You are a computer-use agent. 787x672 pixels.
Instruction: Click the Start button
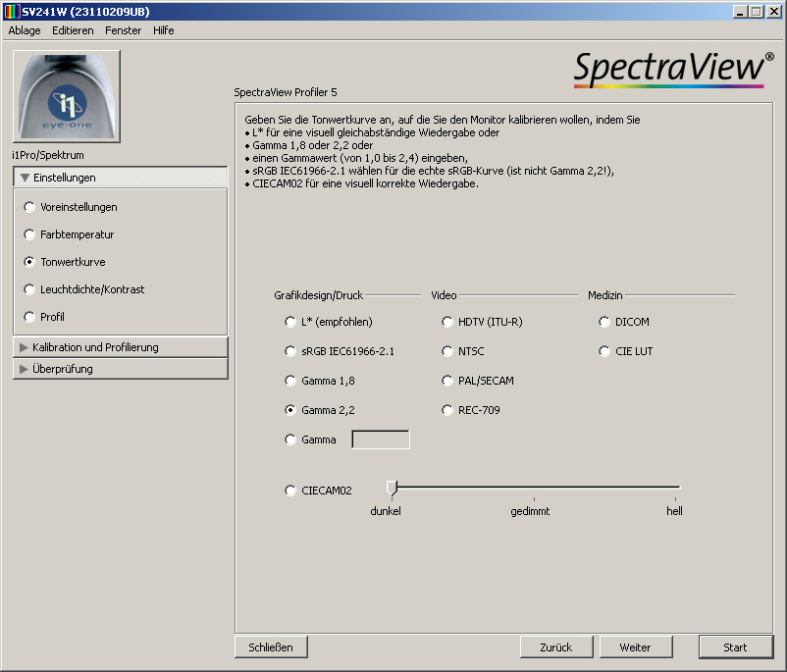tap(735, 647)
